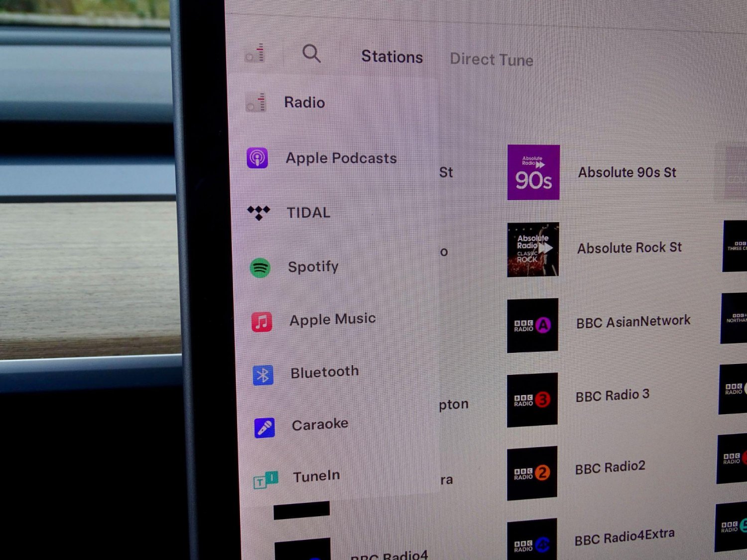
Task: Select the BBC Radio4 station text
Action: [x=389, y=555]
